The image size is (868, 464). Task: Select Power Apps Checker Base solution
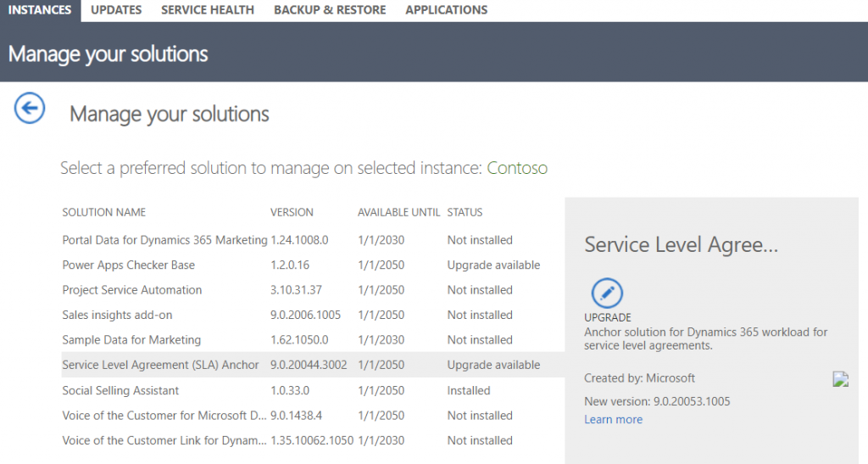point(313,266)
